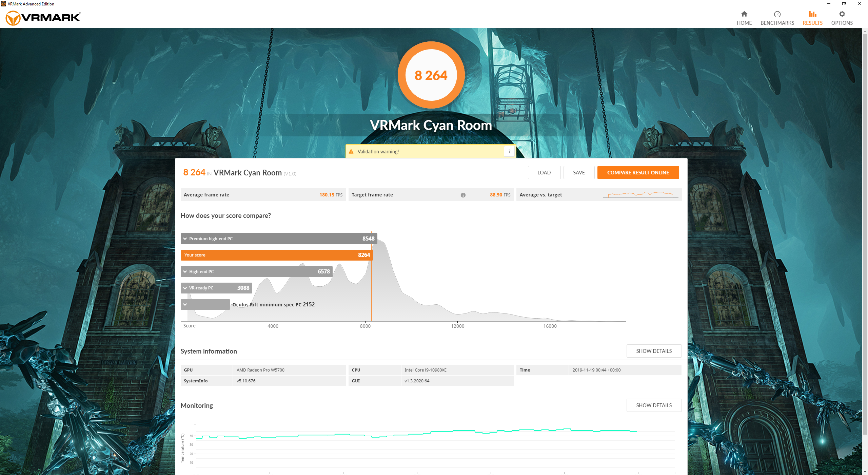Expand the Oculus Rift minimum spec entry
The height and width of the screenshot is (475, 868).
185,305
